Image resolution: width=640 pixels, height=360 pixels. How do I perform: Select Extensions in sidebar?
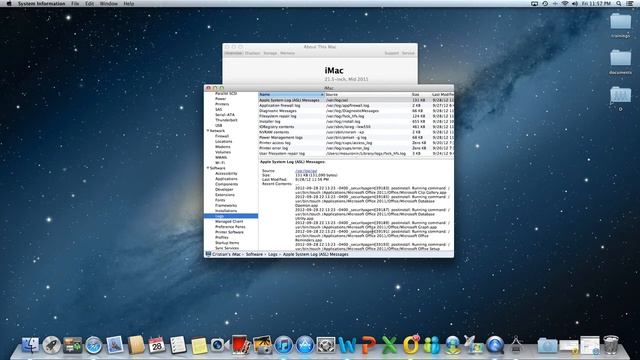pyautogui.click(x=225, y=195)
